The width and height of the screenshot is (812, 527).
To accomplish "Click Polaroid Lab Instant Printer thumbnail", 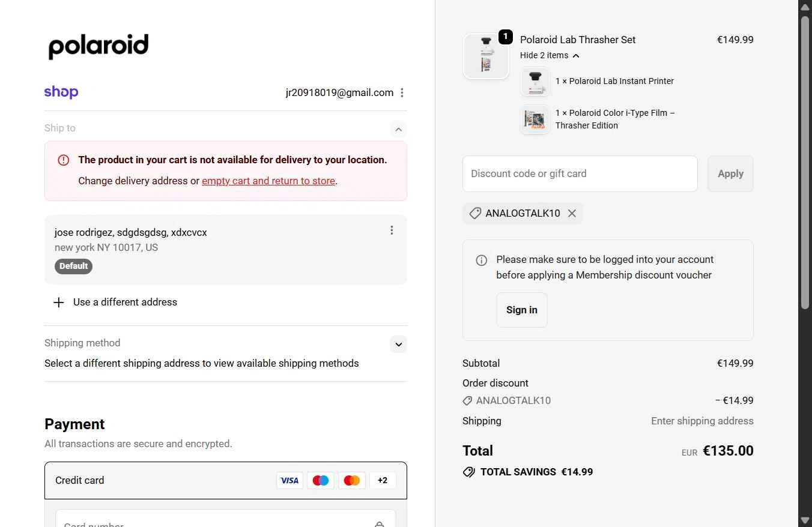I will tap(535, 82).
